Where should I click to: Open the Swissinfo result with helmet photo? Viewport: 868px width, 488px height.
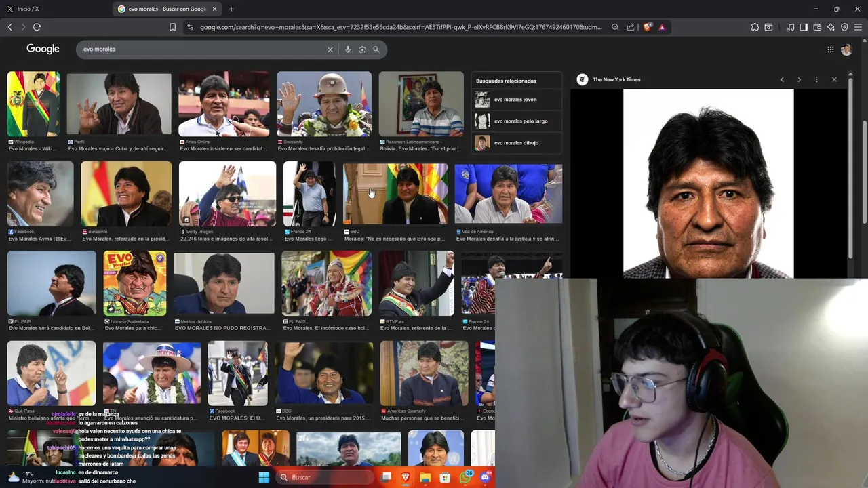[324, 104]
